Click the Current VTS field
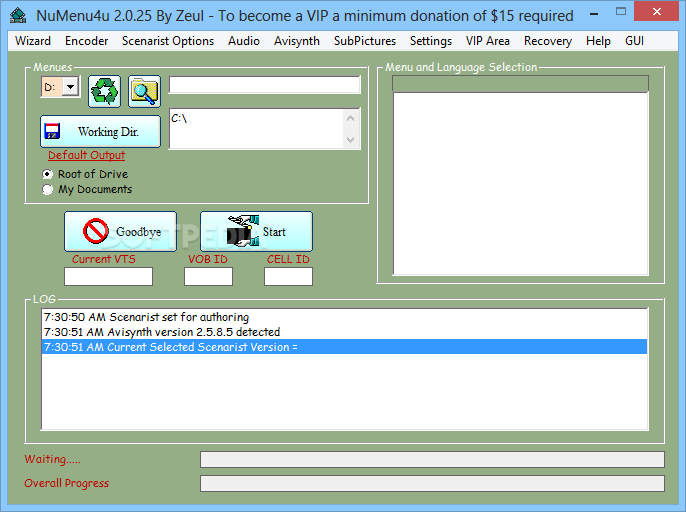The height and width of the screenshot is (512, 686). [x=108, y=277]
